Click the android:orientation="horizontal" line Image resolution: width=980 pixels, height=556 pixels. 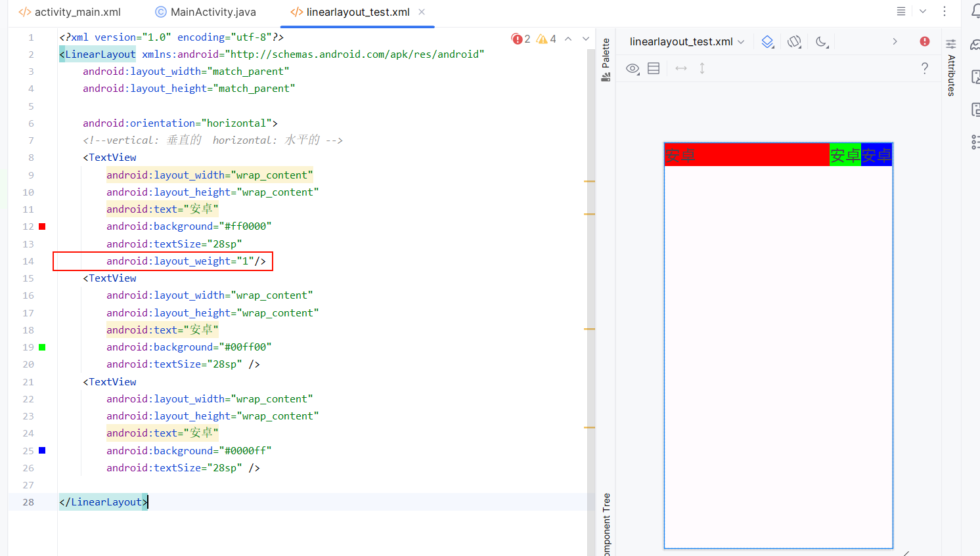(180, 123)
